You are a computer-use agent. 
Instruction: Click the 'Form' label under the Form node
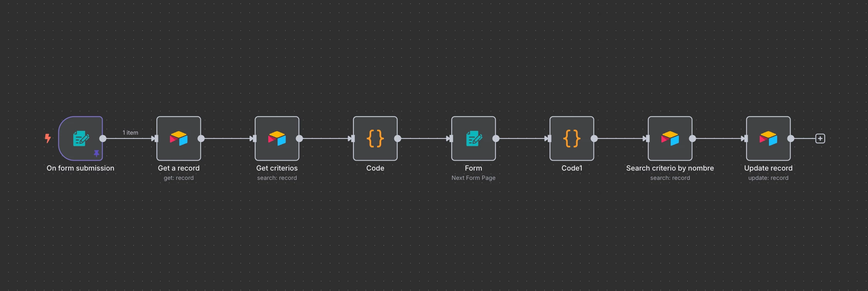(x=474, y=168)
